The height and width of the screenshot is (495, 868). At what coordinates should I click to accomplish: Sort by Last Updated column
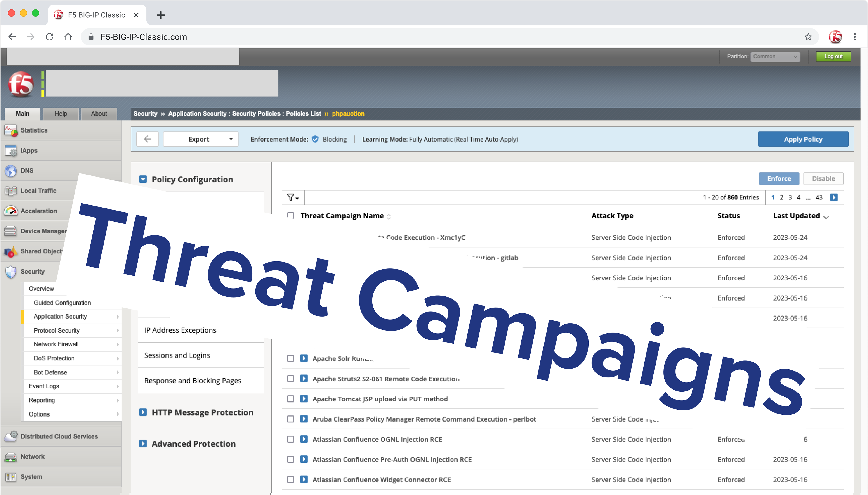click(x=801, y=216)
